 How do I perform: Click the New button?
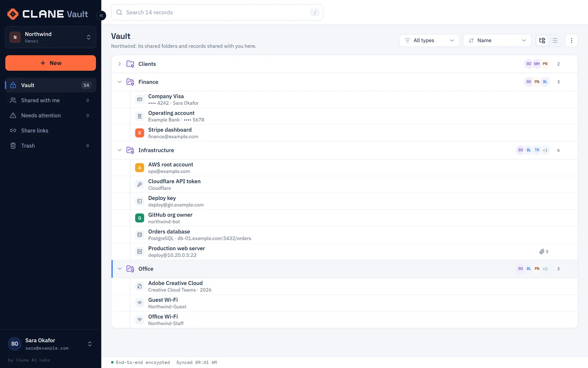tap(51, 63)
